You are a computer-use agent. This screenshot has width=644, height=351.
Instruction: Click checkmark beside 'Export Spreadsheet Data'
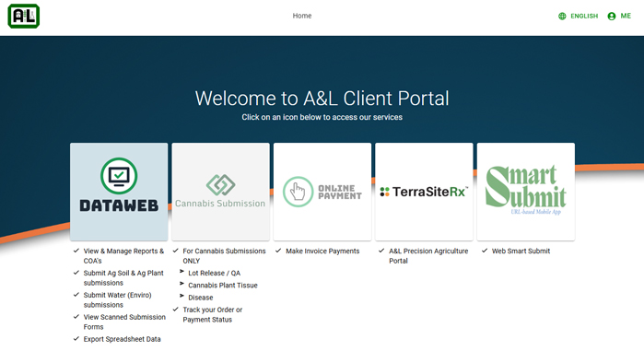[76, 339]
